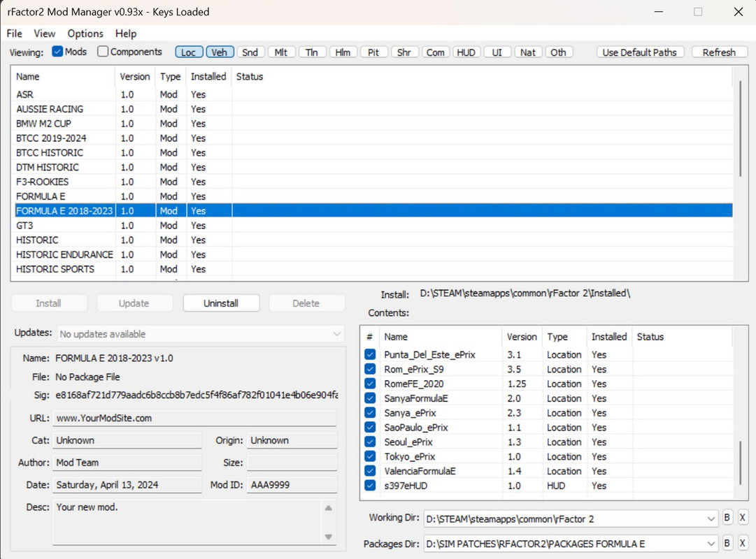Open the Working Dir dropdown
Image resolution: width=756 pixels, height=559 pixels.
click(x=571, y=519)
